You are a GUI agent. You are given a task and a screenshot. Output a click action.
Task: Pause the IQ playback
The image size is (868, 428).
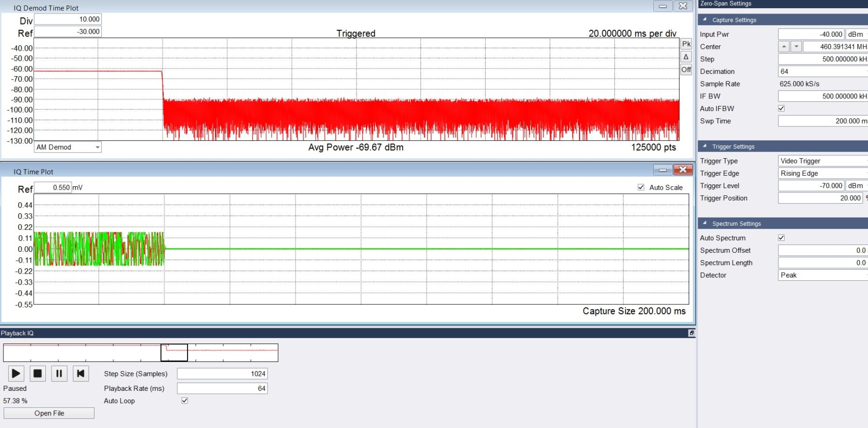coord(59,373)
